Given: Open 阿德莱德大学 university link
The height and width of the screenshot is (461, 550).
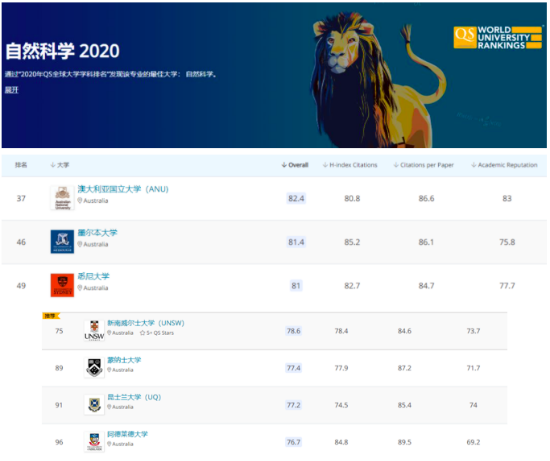Looking at the screenshot, I should [x=128, y=434].
